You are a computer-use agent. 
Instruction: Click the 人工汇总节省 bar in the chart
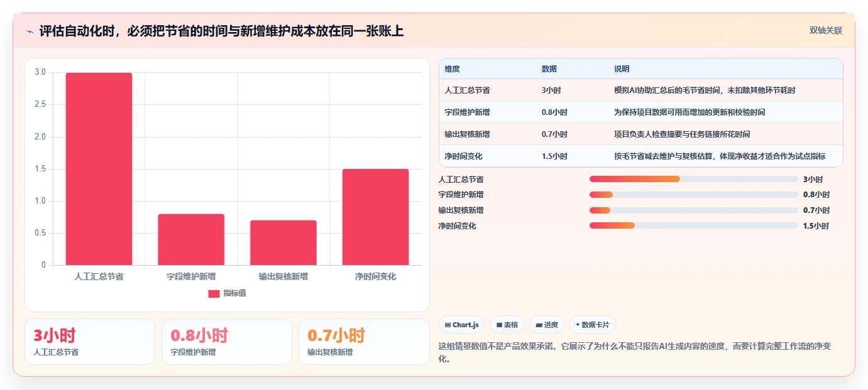99,169
